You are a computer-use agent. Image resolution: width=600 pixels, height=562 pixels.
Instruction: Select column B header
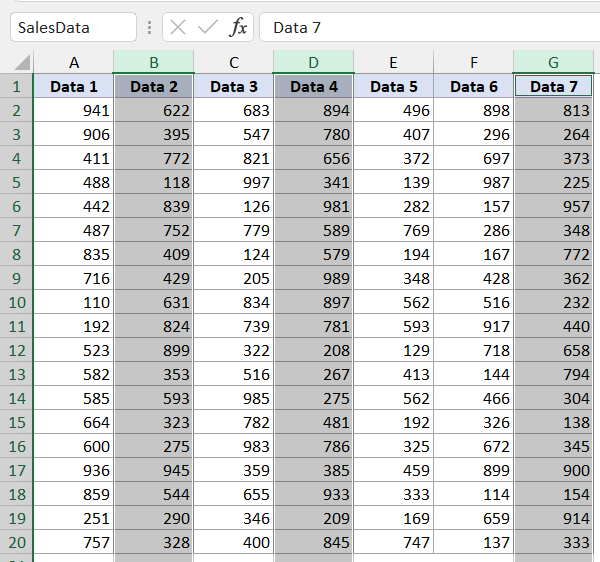pyautogui.click(x=154, y=62)
